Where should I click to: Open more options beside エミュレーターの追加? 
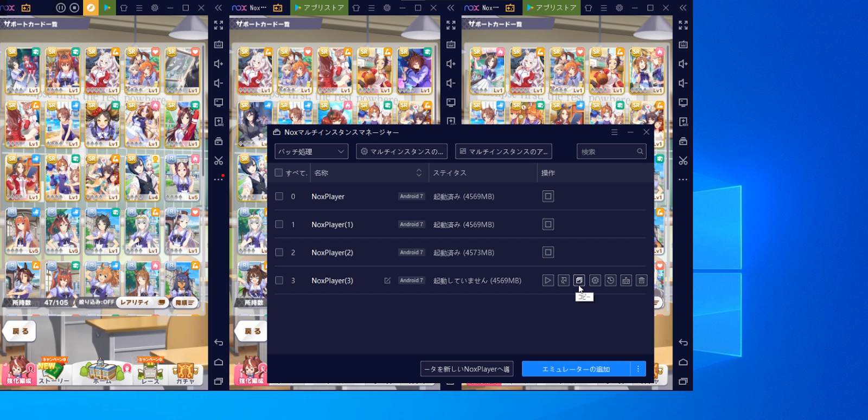coord(638,369)
